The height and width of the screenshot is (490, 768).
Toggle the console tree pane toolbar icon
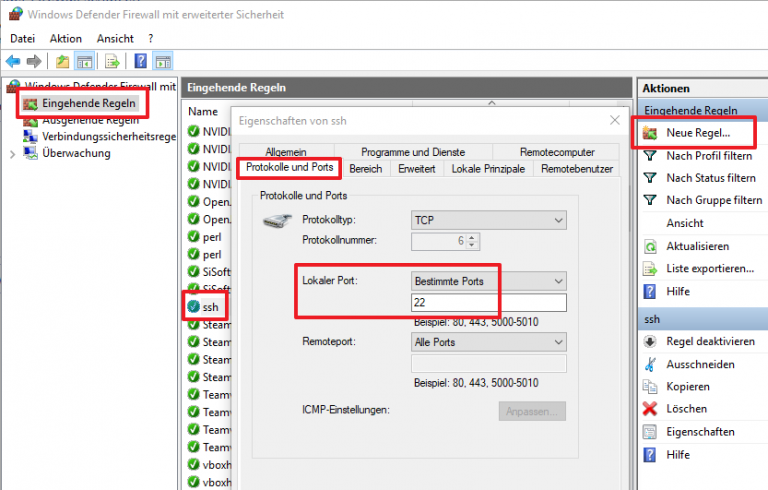pos(84,62)
